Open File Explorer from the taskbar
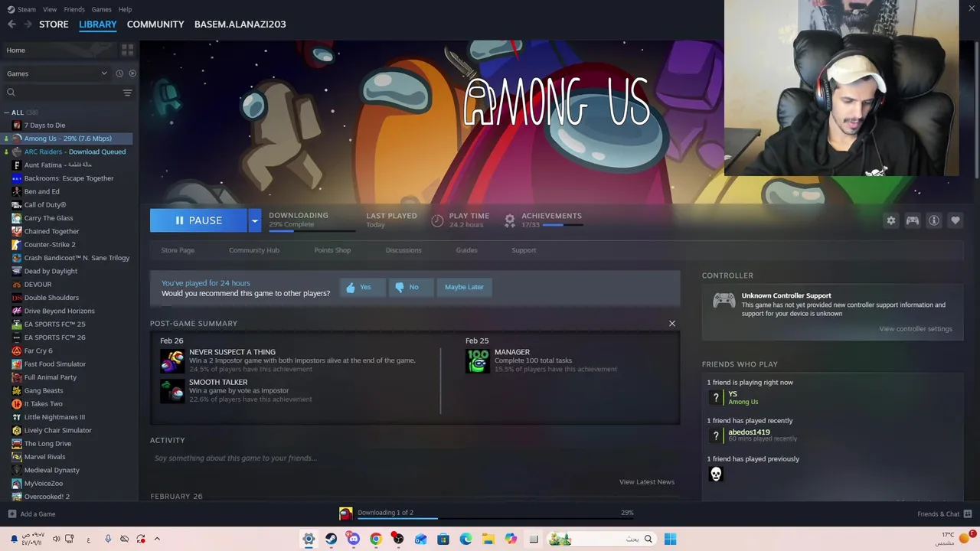Image resolution: width=980 pixels, height=551 pixels. (x=488, y=539)
